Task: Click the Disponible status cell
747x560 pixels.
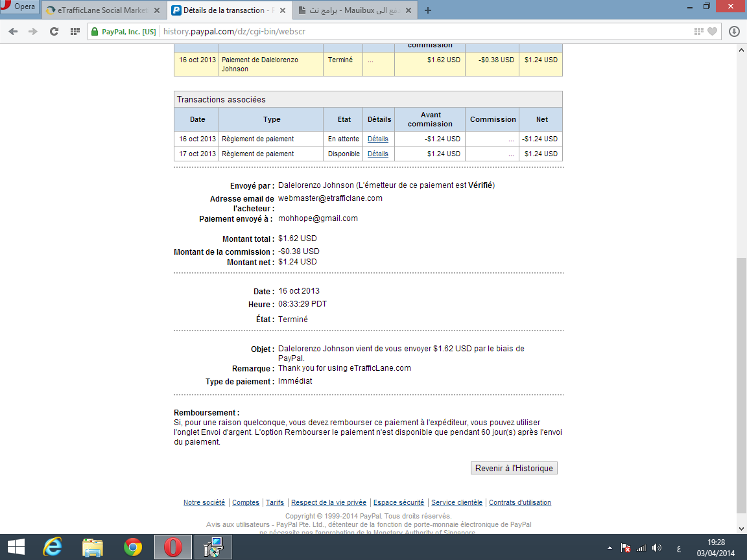Action: coord(343,154)
